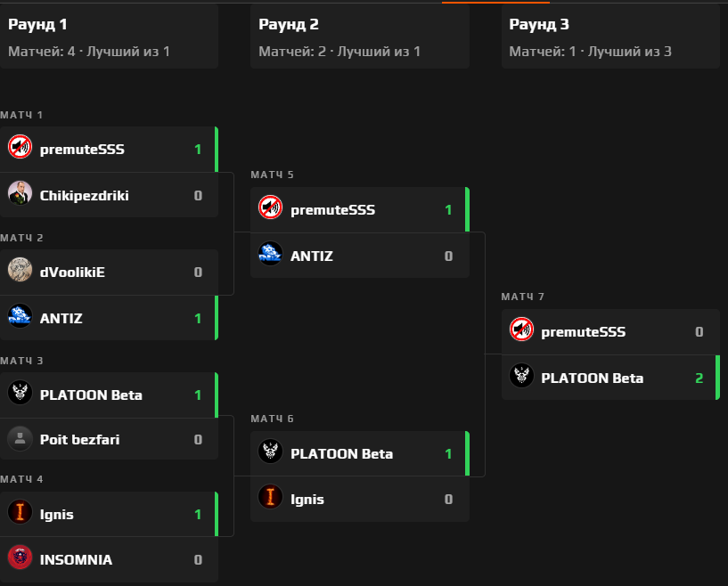The image size is (728, 586).
Task: Click Poit bezfari default avatar
Action: pyautogui.click(x=20, y=438)
